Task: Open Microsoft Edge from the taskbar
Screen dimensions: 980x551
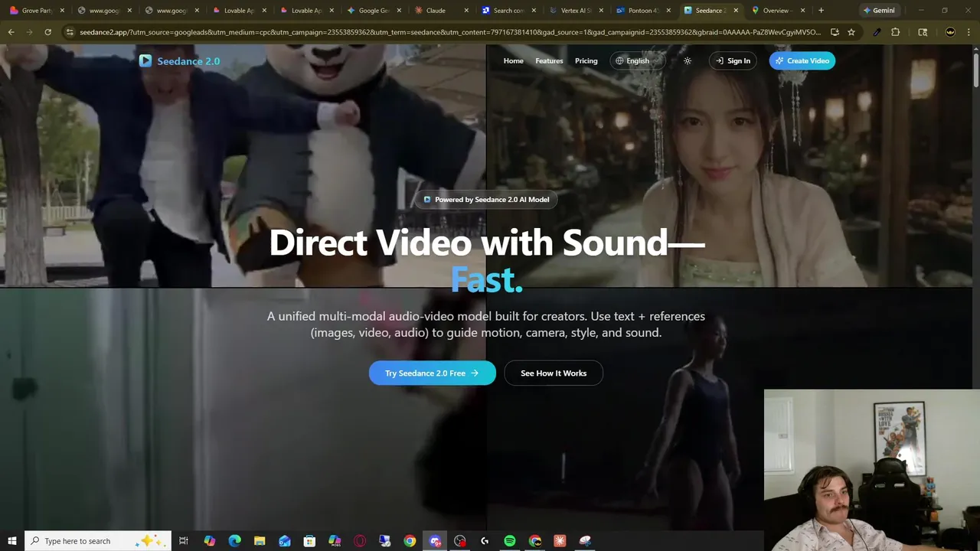Action: coord(234,541)
